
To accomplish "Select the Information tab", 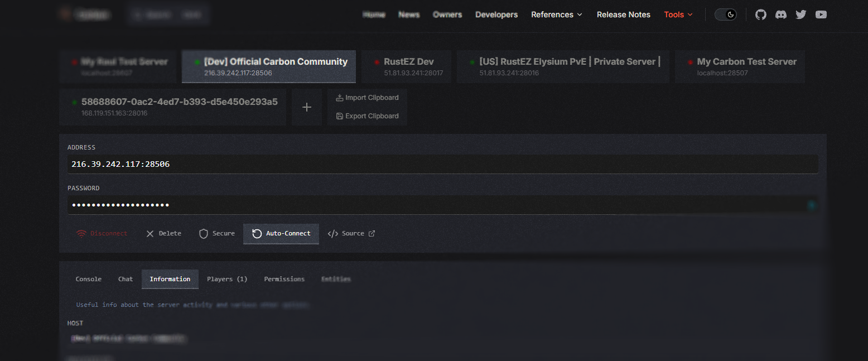I will pyautogui.click(x=170, y=279).
